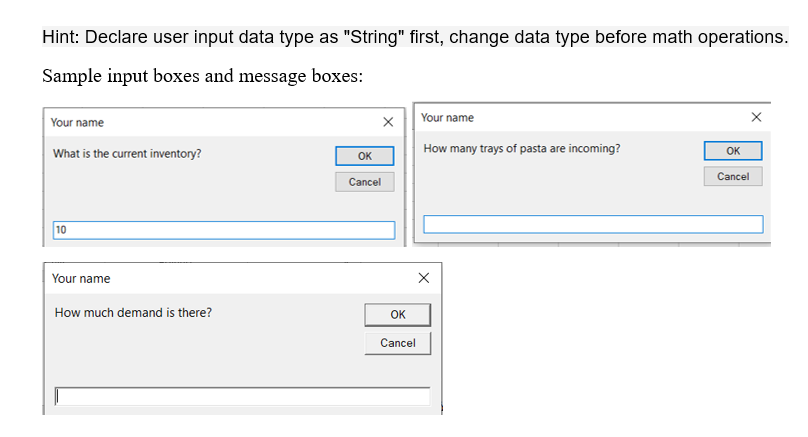Viewport: 808px width, 437px height.
Task: Close the How much demand dialog
Action: [x=424, y=278]
